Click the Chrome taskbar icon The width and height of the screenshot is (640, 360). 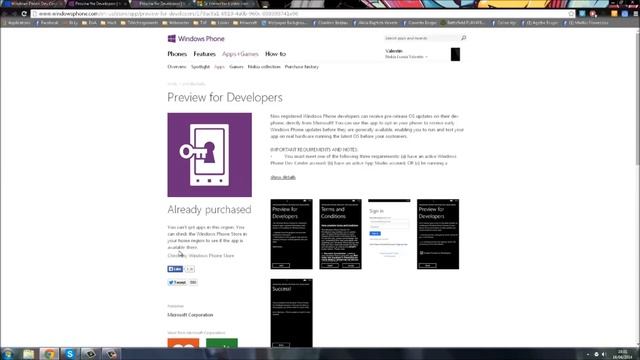click(x=49, y=353)
